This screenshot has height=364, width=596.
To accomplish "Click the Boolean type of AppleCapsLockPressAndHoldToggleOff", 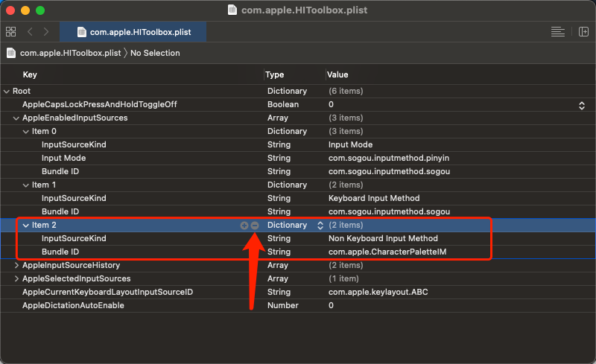I will (283, 104).
